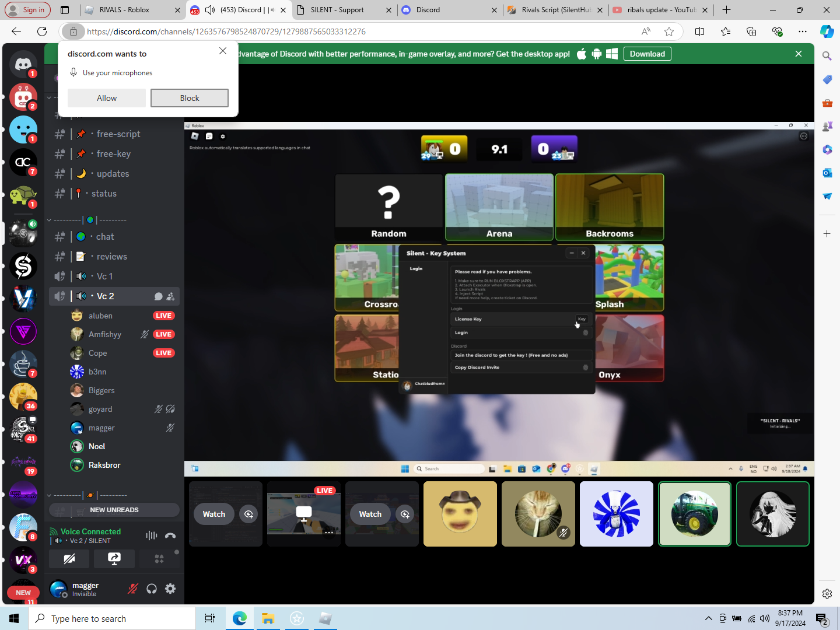Close the desktop app banner
The image size is (840, 630).
click(x=799, y=54)
